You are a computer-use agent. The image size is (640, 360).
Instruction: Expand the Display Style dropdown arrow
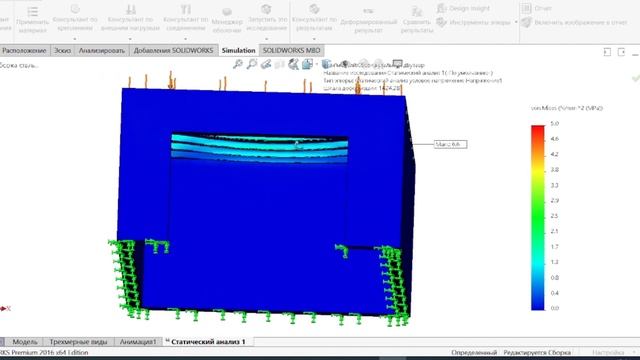tap(316, 64)
